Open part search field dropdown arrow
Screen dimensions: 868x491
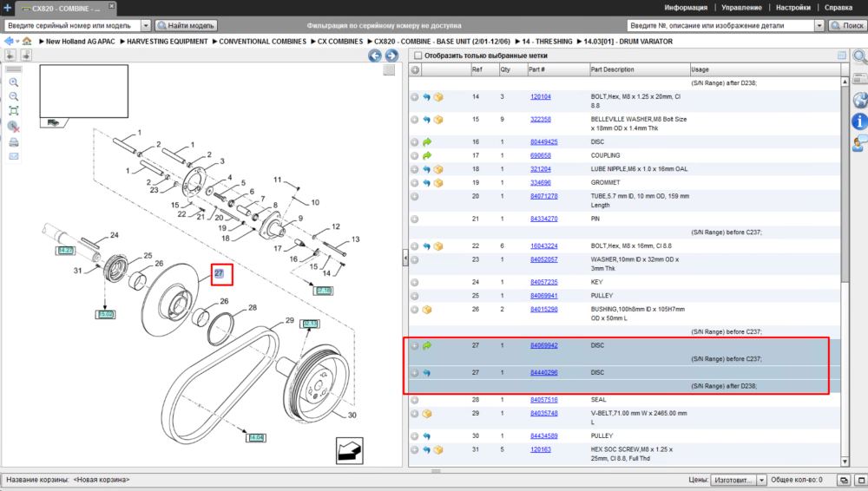click(x=819, y=25)
